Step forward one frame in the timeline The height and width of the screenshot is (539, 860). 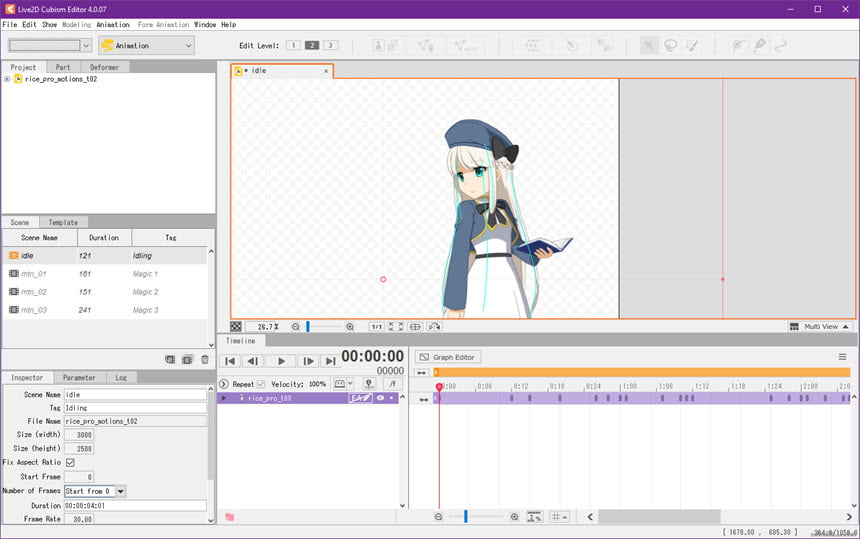[308, 361]
